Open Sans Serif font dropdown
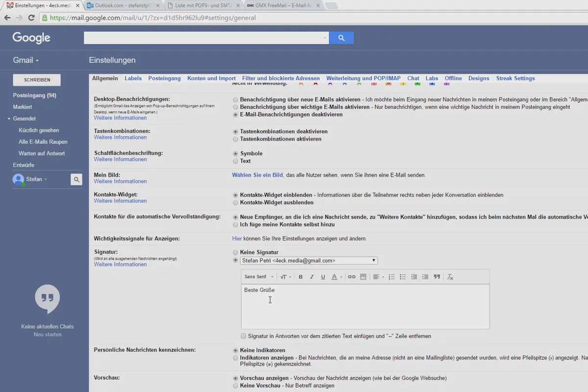The image size is (588, 392). click(x=259, y=277)
